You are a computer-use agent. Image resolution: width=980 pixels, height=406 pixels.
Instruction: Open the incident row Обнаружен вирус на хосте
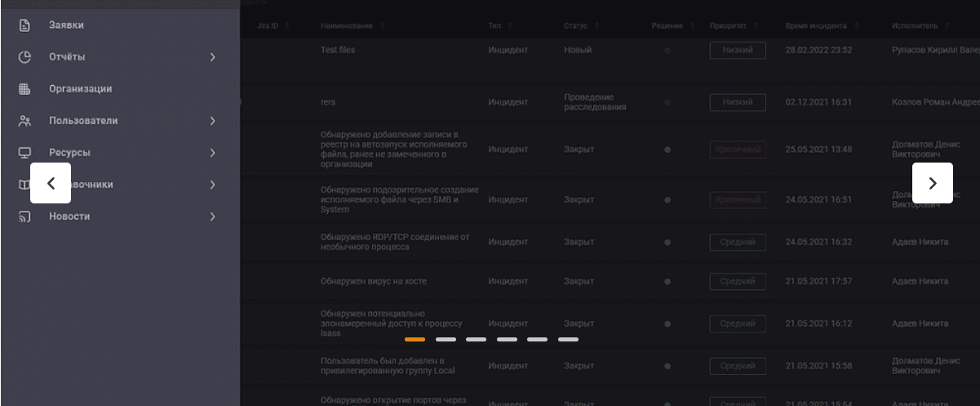[x=373, y=282]
